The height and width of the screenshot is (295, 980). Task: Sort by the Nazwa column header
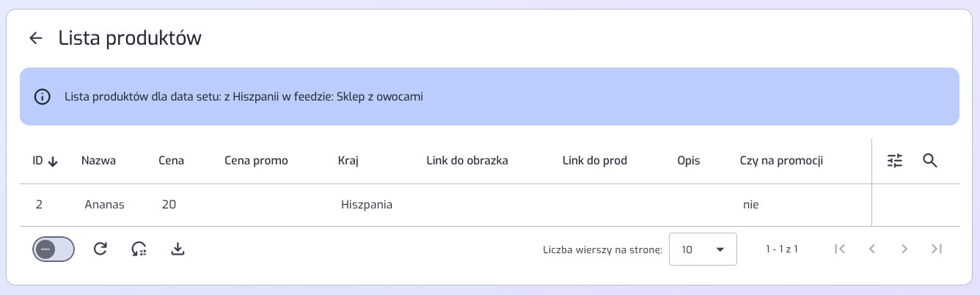coord(98,161)
